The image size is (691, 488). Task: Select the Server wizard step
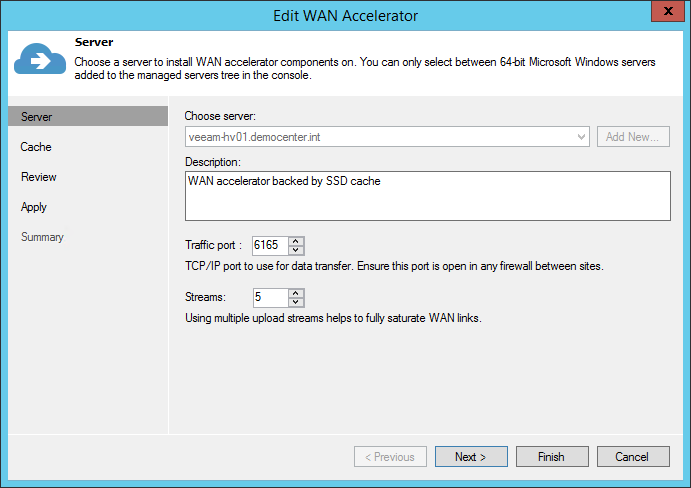tap(37, 117)
